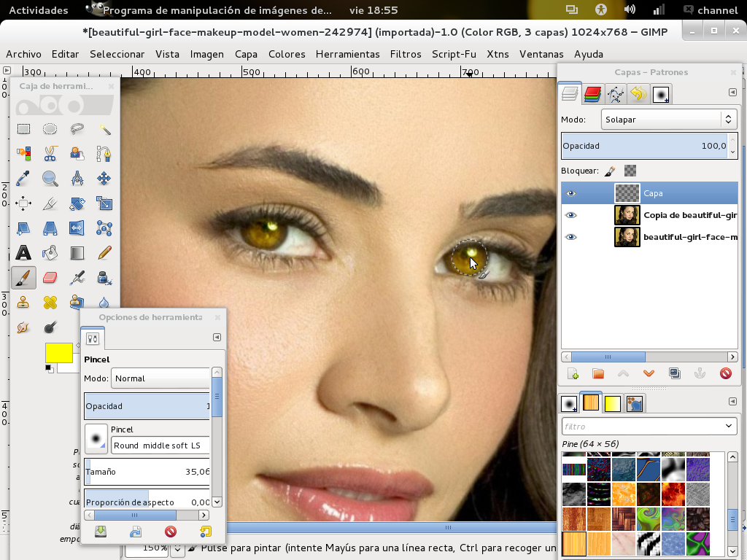Click the delete layer button

(x=726, y=373)
